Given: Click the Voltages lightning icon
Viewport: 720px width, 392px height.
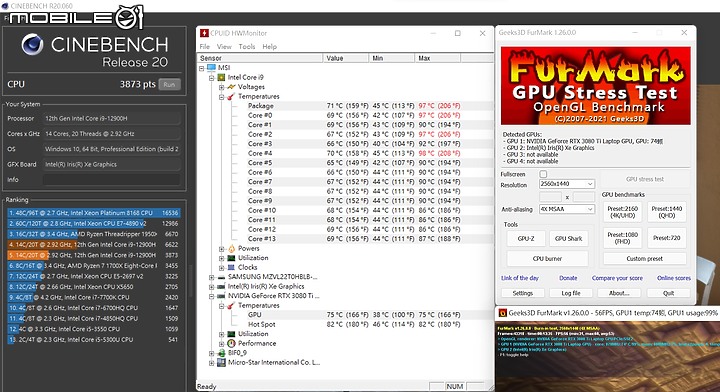Looking at the screenshot, I should (231, 87).
